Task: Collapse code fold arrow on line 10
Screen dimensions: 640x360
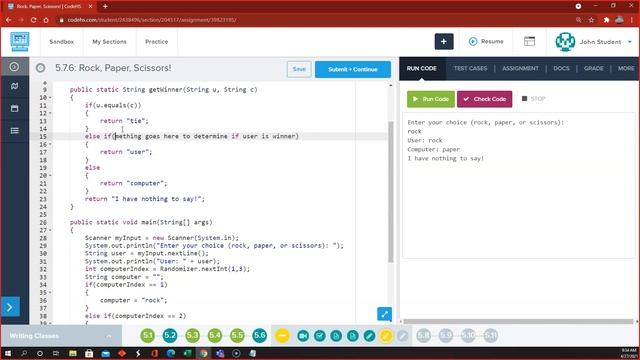Action: pos(50,98)
